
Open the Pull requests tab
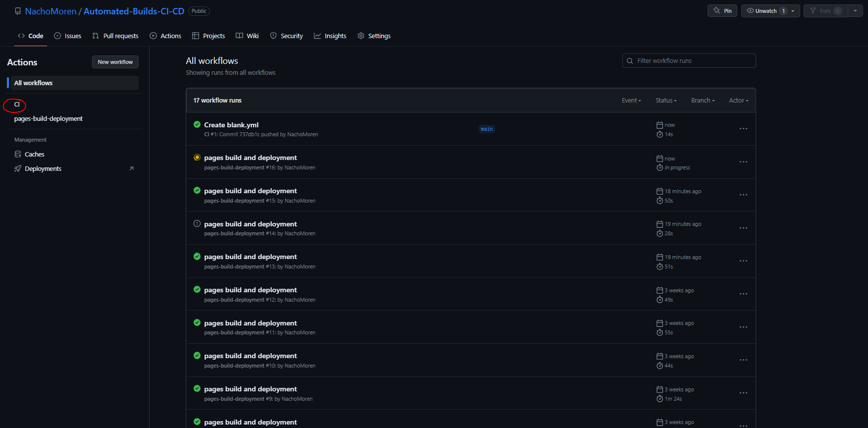115,36
